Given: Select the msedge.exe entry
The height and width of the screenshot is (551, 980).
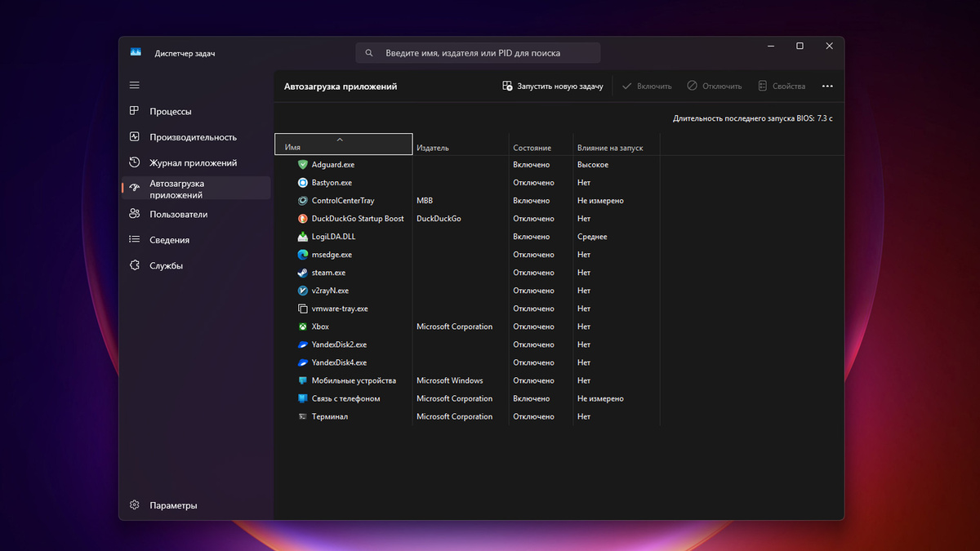Looking at the screenshot, I should [332, 255].
